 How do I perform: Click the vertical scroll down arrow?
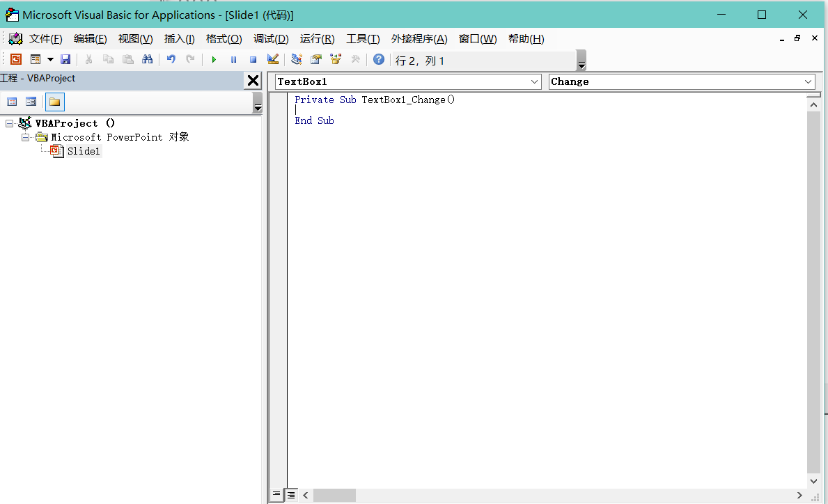click(814, 481)
